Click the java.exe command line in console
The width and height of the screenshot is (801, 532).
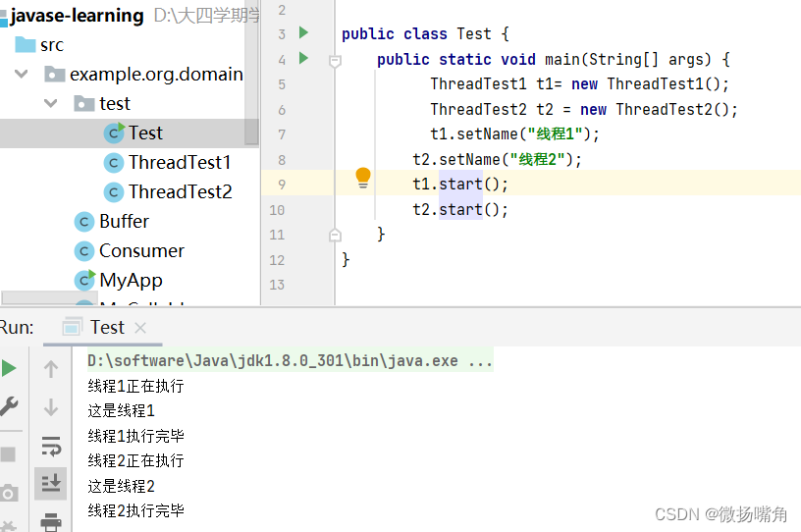tap(291, 361)
